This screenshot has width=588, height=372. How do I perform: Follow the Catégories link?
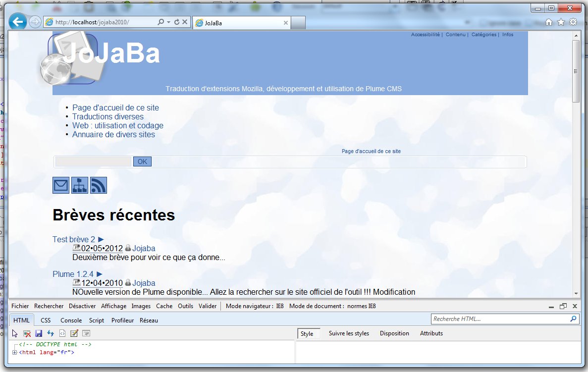pos(484,35)
